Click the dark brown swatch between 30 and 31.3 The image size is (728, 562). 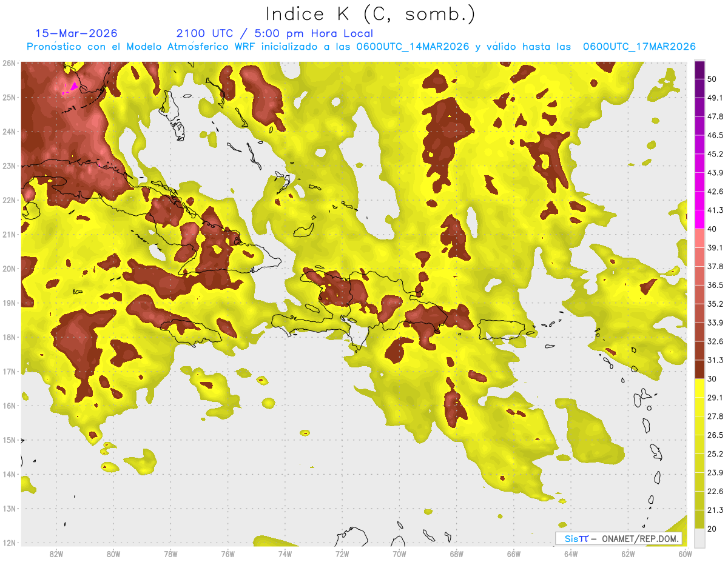click(x=699, y=369)
